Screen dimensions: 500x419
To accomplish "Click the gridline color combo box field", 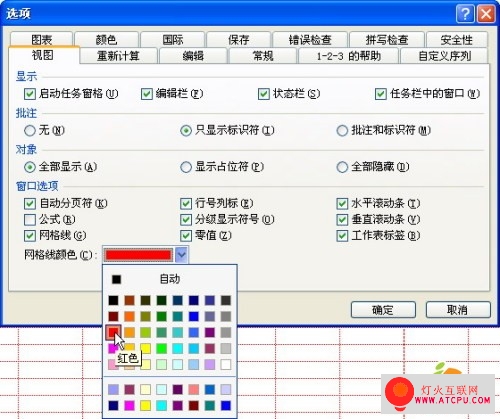I will tap(138, 255).
